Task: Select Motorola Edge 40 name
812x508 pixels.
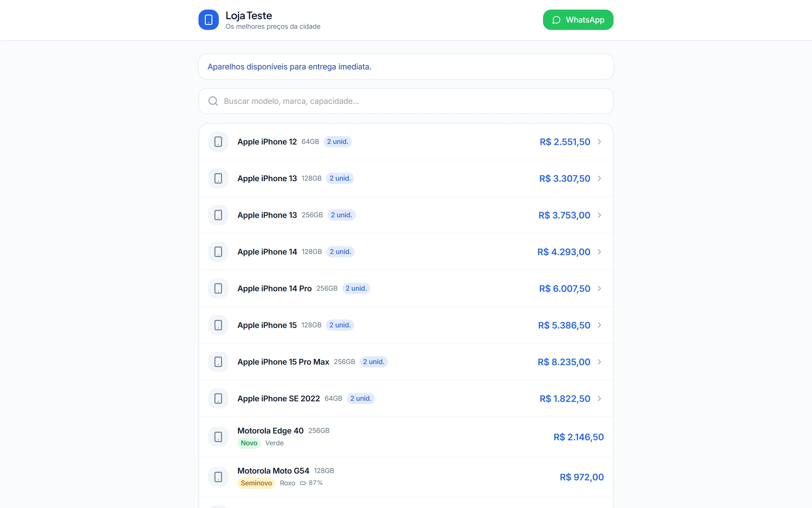Action: coord(270,431)
